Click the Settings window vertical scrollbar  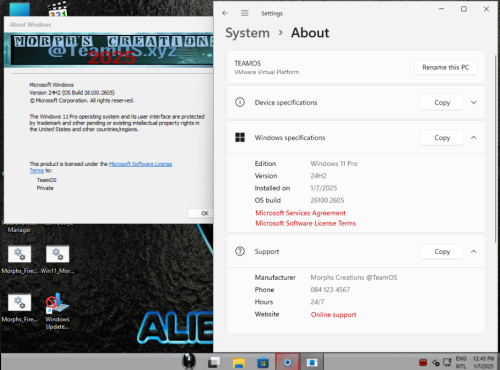click(x=496, y=149)
